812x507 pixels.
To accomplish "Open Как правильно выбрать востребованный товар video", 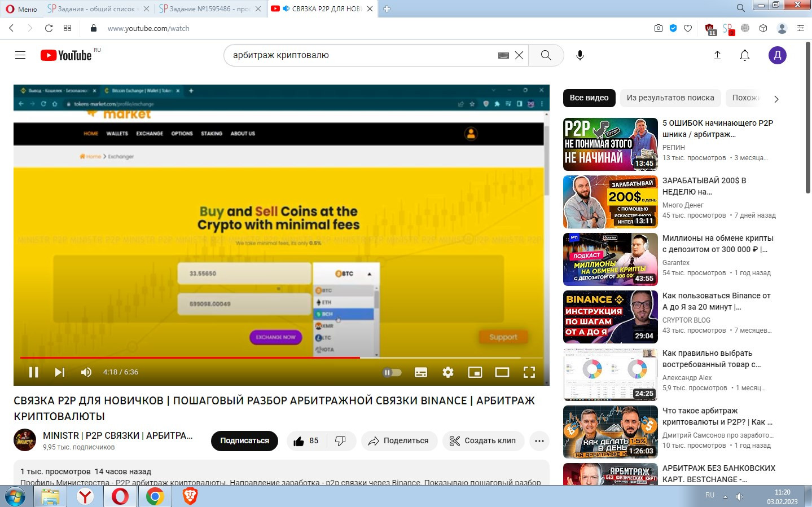I will (x=712, y=359).
